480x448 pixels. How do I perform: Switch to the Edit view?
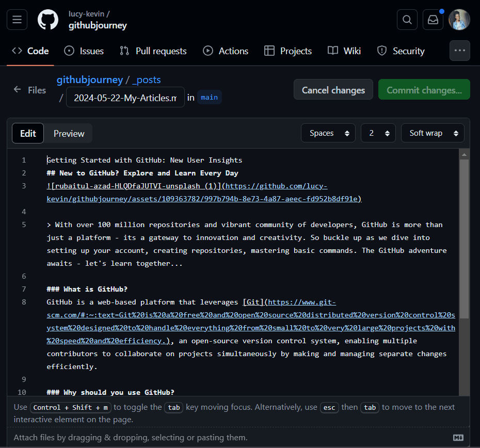(x=28, y=133)
